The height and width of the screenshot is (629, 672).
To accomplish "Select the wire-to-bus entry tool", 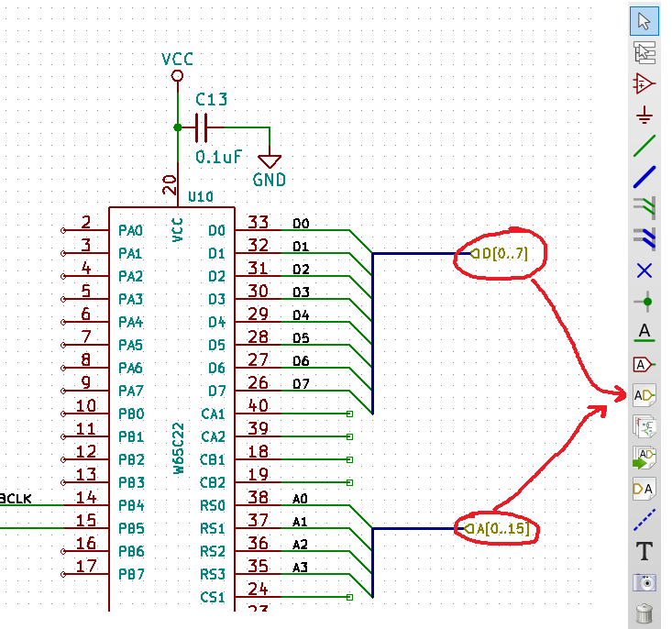I will click(644, 207).
